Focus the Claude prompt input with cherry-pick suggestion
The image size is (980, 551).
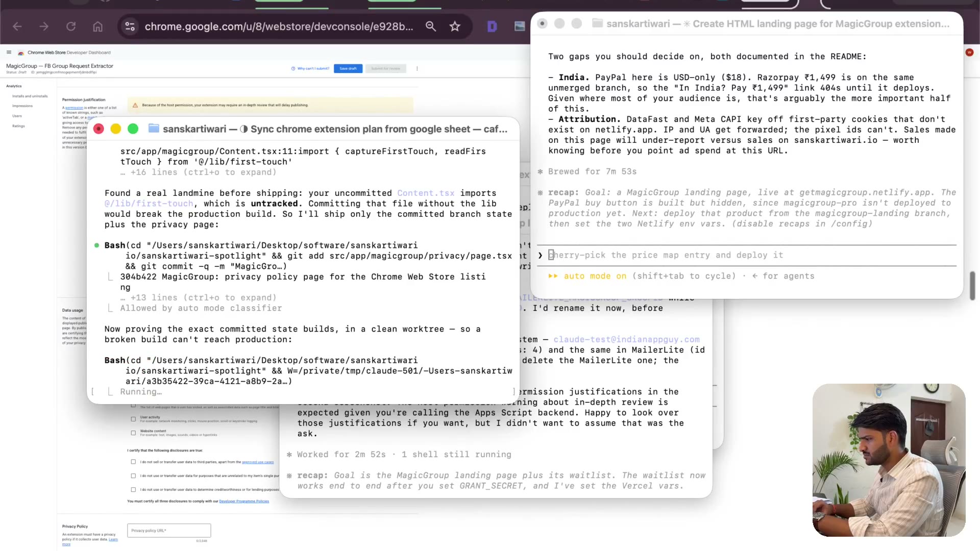(x=746, y=255)
